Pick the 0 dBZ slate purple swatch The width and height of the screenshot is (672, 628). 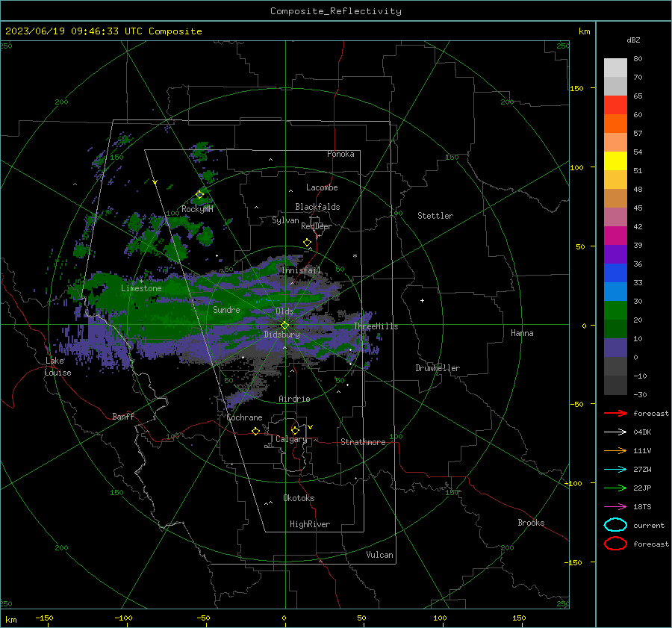[x=615, y=348]
